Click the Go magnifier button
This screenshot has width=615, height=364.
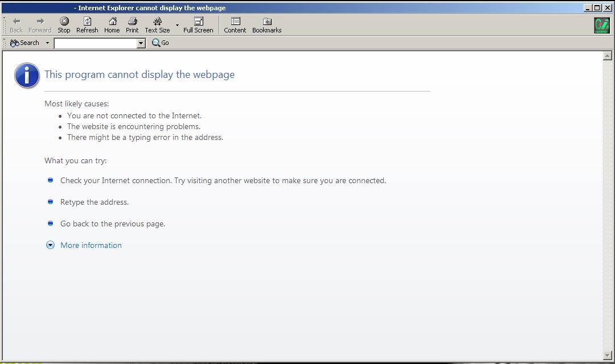click(161, 43)
